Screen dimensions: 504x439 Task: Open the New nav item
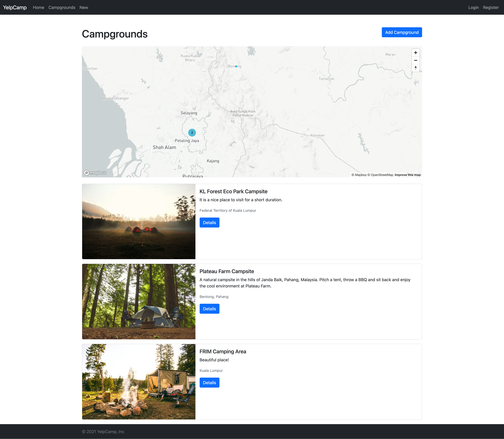pos(84,7)
